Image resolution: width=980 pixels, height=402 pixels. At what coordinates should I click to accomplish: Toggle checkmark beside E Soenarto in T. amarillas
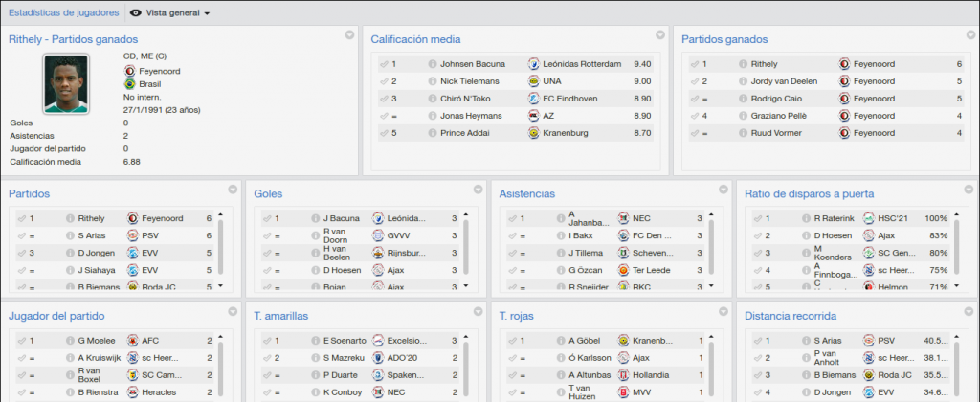(x=267, y=341)
